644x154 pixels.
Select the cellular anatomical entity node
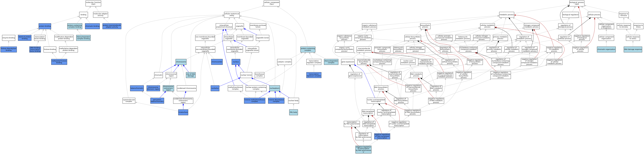click(x=232, y=15)
